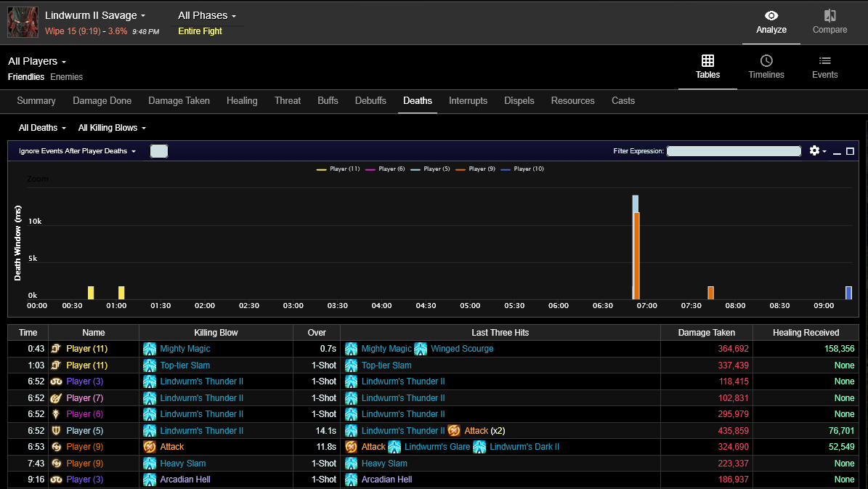The height and width of the screenshot is (489, 868).
Task: Click Attack killing blow icon for Player (9)
Action: [150, 447]
